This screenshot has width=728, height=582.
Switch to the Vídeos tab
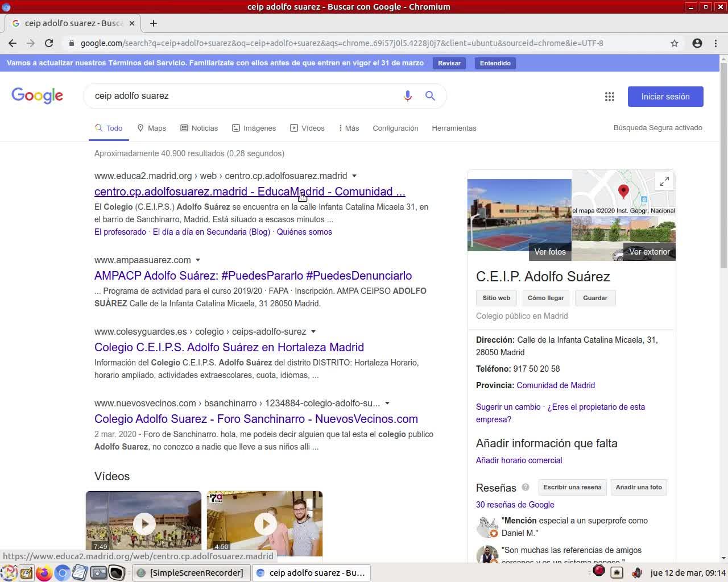[x=308, y=128]
